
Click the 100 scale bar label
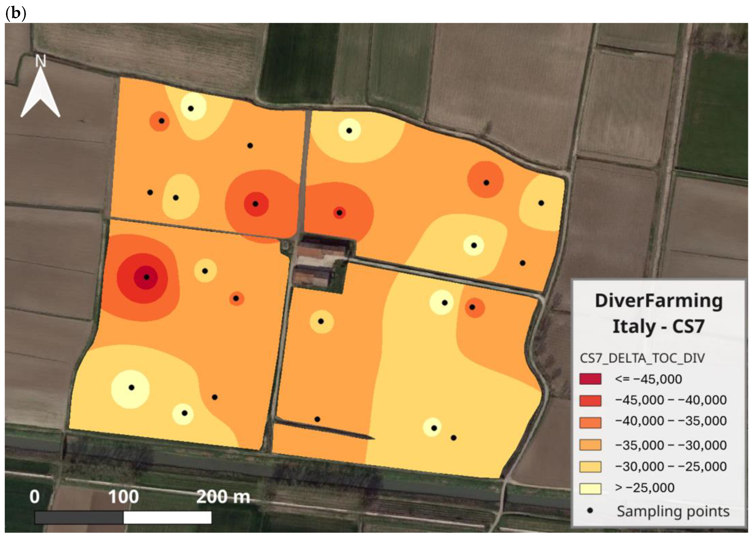point(124,497)
